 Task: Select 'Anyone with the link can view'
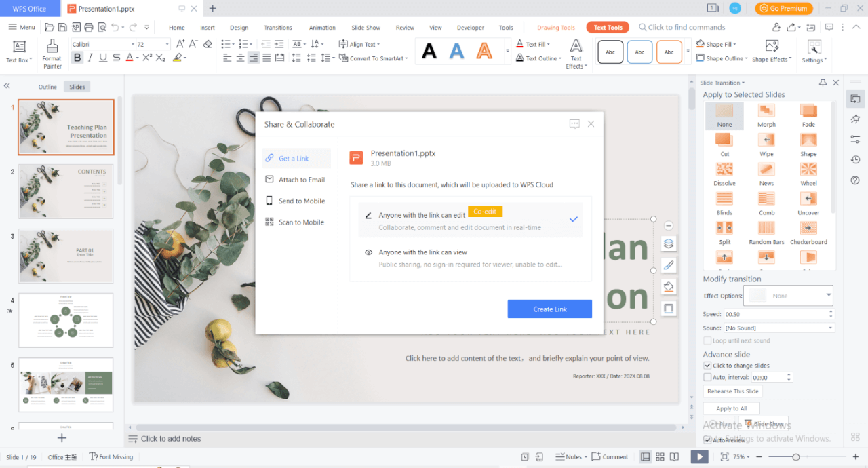tap(422, 252)
